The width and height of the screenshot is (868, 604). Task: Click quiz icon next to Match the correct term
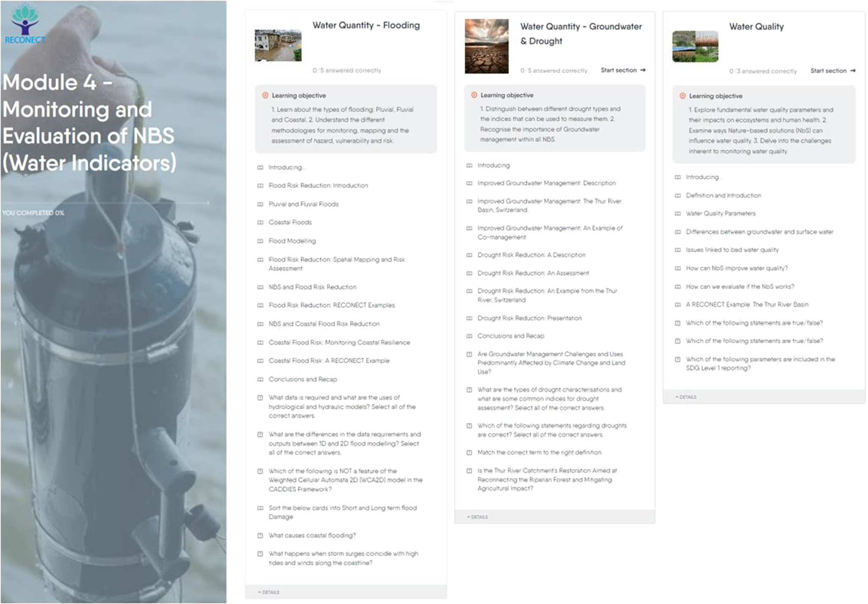tap(469, 453)
